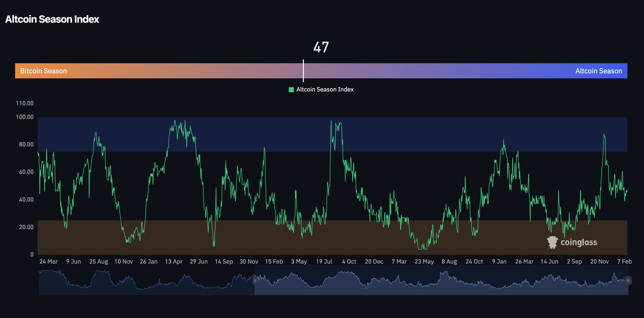Click the Bitcoin Season label on the gauge
The height and width of the screenshot is (318, 644).
[43, 71]
